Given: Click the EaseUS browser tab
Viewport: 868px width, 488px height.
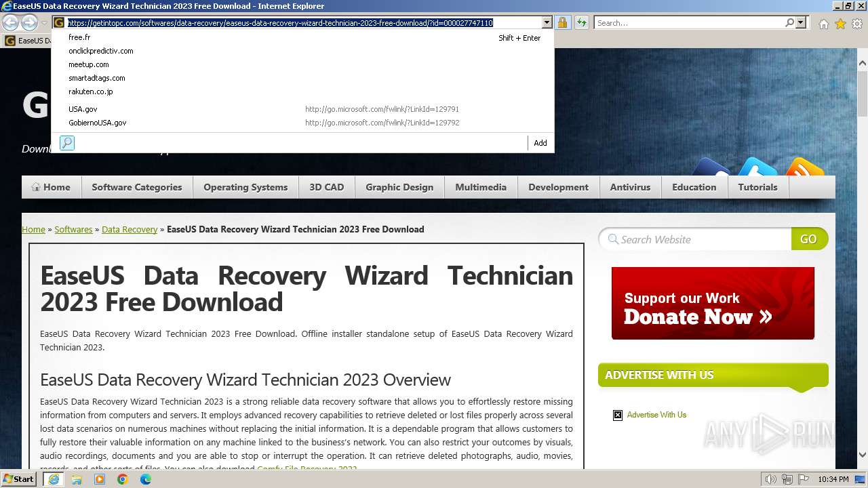Looking at the screenshot, I should pyautogui.click(x=27, y=41).
